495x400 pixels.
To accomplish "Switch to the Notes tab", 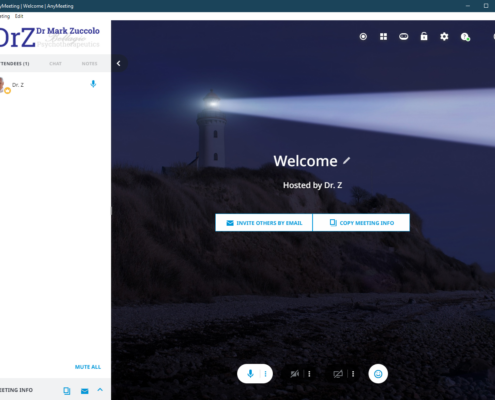I will point(89,64).
